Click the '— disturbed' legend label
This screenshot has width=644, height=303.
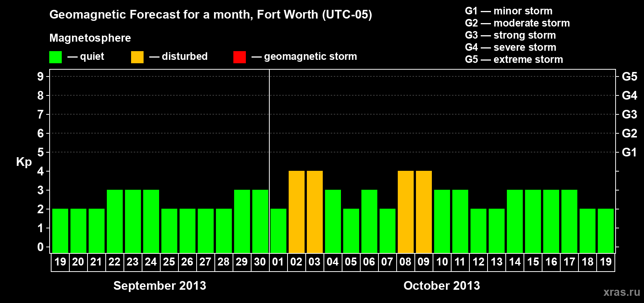point(178,56)
